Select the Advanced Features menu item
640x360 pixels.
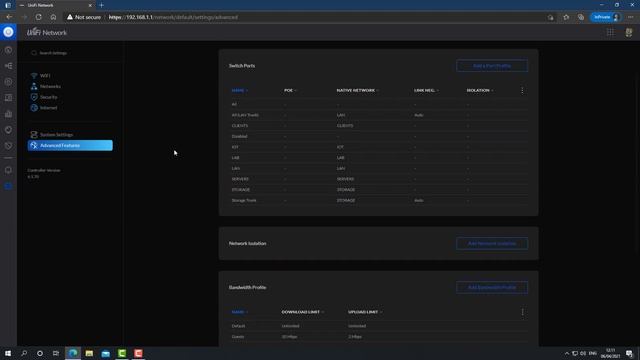(x=70, y=145)
